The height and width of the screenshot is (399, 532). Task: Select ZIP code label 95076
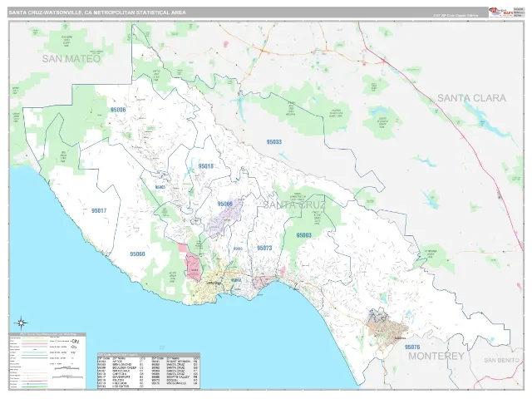[x=412, y=347]
